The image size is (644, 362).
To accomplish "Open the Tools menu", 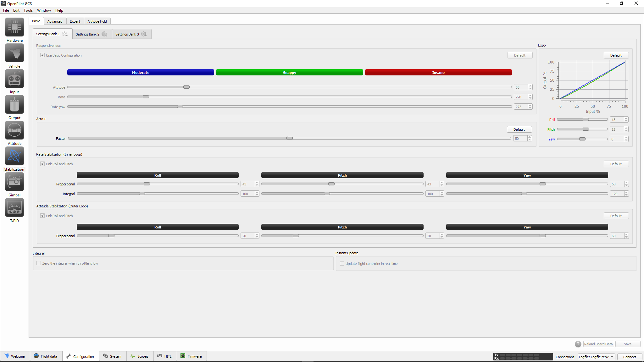I will tap(28, 10).
